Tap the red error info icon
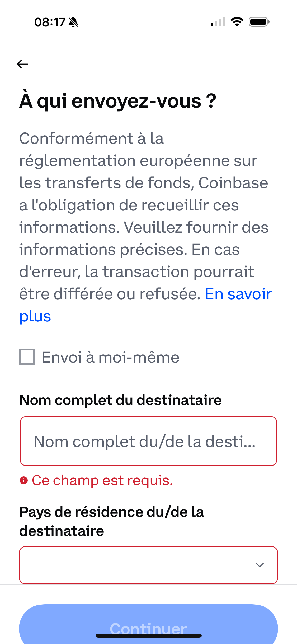This screenshot has height=644, width=297. (24, 480)
